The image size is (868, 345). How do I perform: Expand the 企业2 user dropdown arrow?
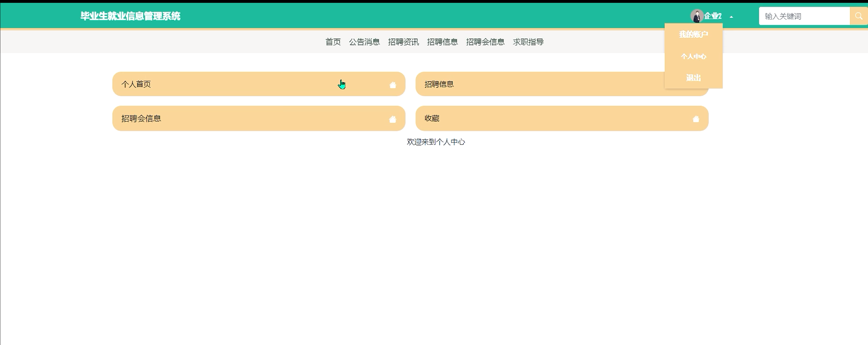click(x=731, y=17)
